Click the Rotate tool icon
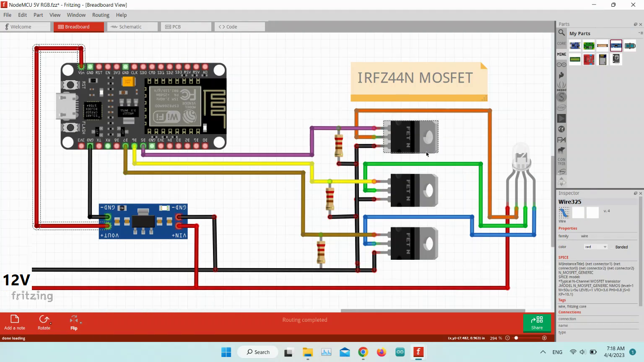 pyautogui.click(x=44, y=320)
